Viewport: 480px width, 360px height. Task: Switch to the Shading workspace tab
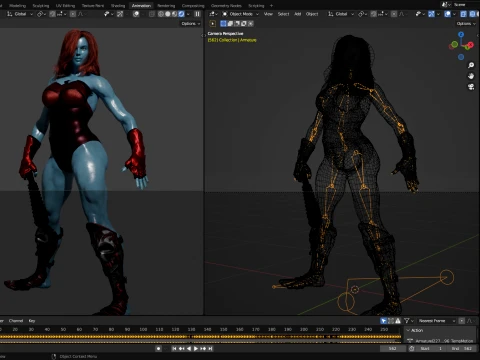coord(118,6)
